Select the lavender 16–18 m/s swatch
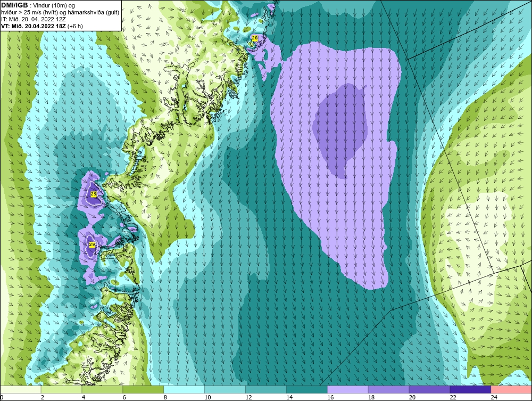Image resolution: width=532 pixels, height=401 pixels. [x=348, y=389]
